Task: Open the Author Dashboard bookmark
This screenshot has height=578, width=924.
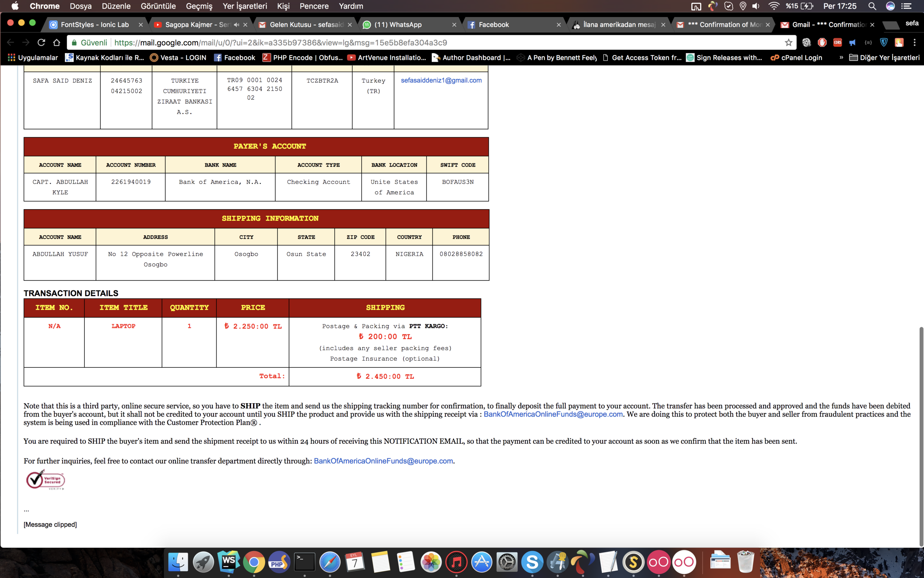Action: (471, 57)
